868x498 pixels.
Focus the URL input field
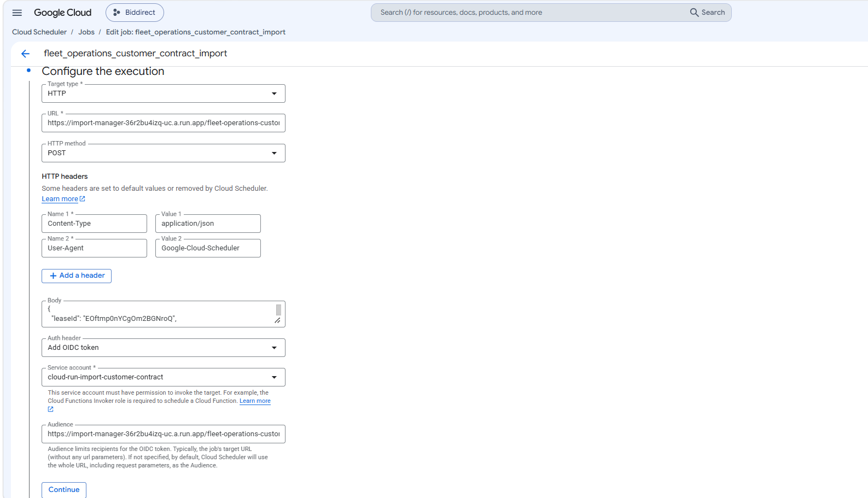click(164, 123)
